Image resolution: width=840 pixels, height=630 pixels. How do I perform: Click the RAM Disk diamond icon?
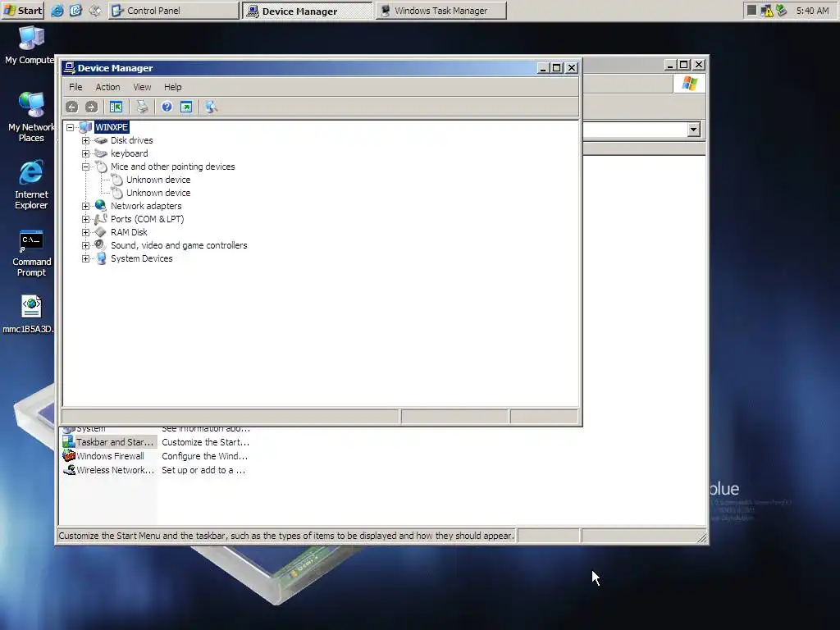(101, 232)
